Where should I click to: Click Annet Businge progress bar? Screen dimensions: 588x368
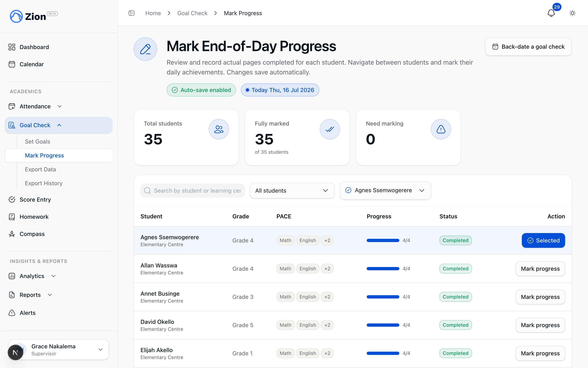point(383,297)
